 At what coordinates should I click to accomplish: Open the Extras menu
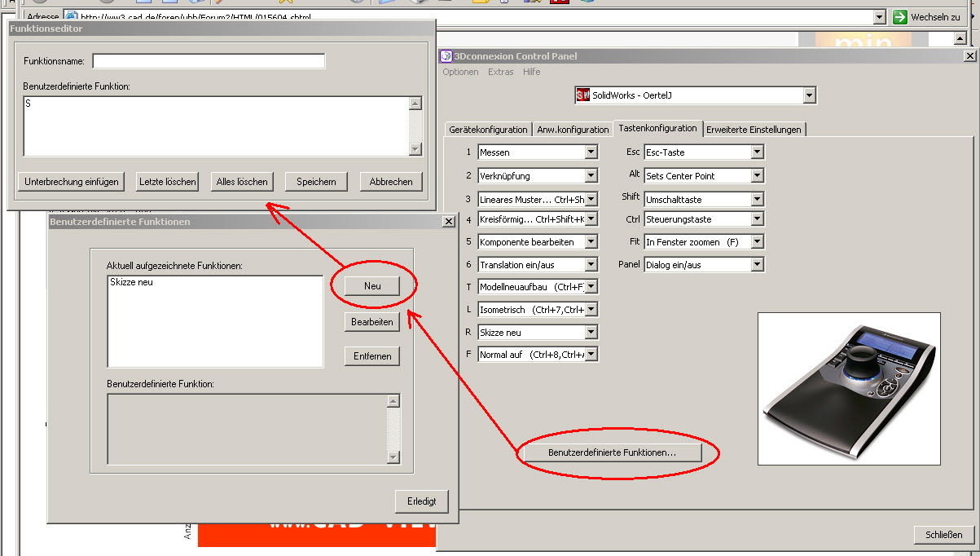click(x=501, y=72)
